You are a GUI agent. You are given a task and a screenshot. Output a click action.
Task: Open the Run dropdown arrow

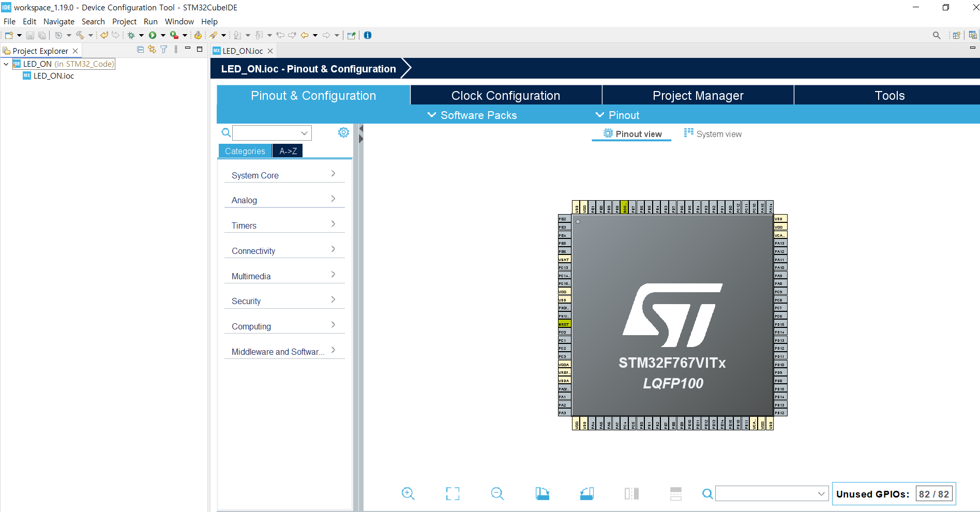coord(163,35)
